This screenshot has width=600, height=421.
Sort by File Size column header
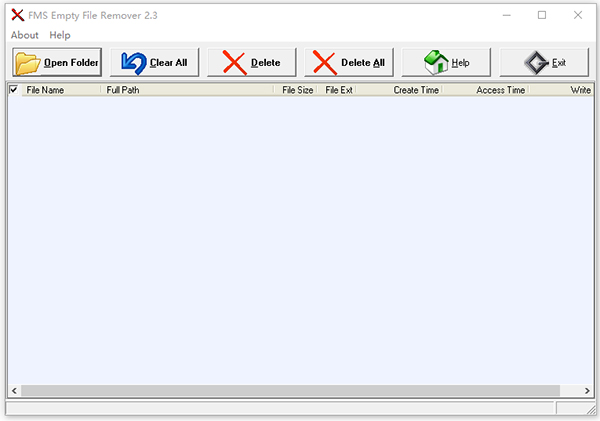[296, 90]
